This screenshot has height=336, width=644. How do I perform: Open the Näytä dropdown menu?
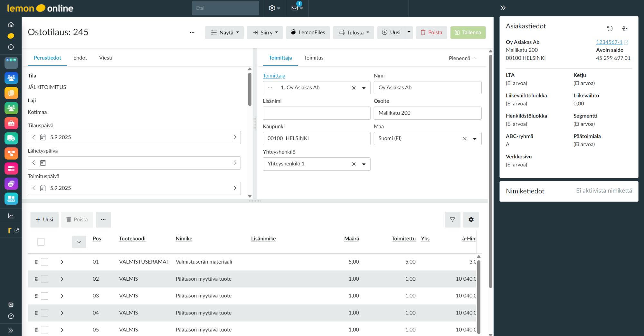click(224, 33)
